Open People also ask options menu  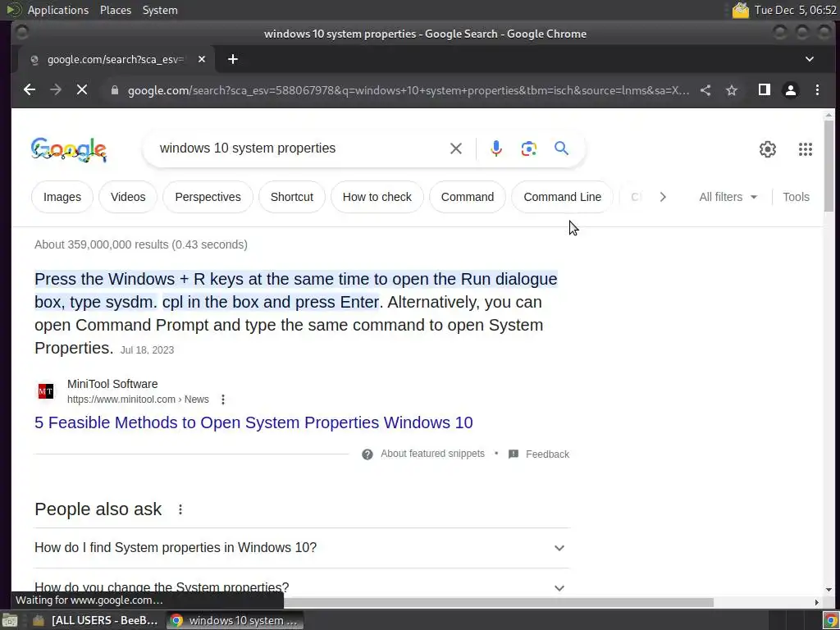coord(180,509)
